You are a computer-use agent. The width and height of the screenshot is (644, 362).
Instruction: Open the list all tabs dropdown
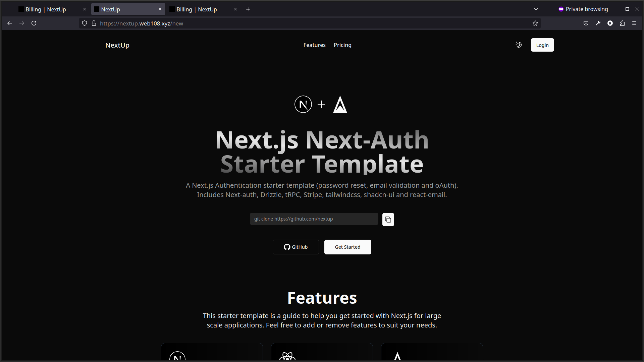[536, 9]
